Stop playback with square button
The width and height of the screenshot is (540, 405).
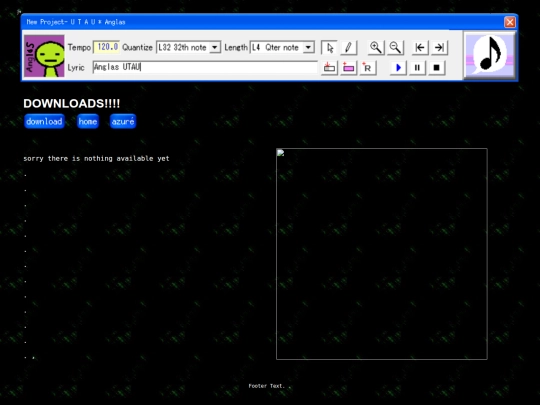coord(436,68)
